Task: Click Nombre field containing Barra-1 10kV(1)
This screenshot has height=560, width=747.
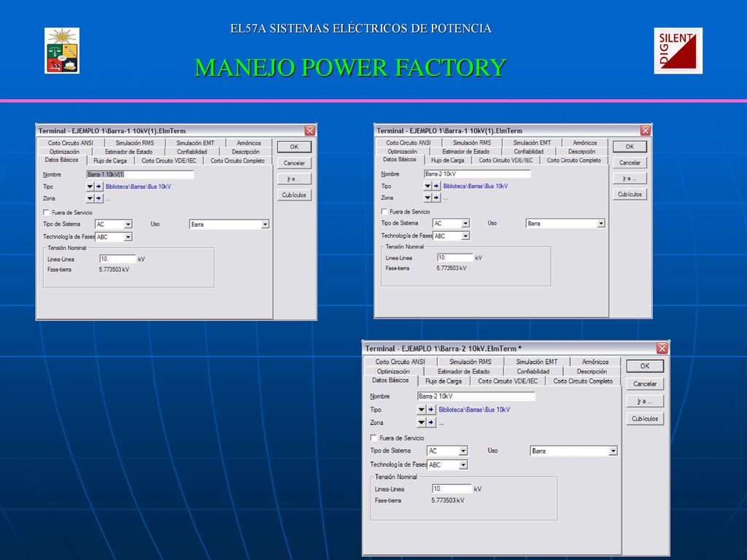Action: pyautogui.click(x=140, y=174)
